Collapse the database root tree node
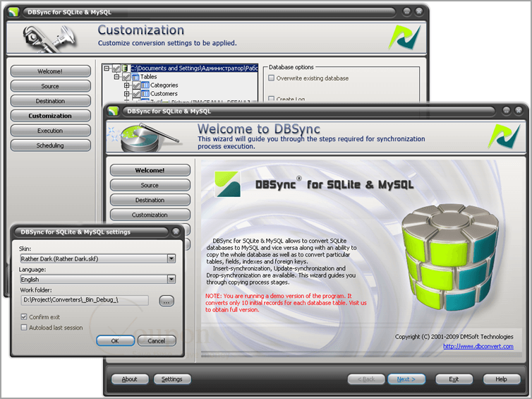The image size is (532, 399). 107,69
